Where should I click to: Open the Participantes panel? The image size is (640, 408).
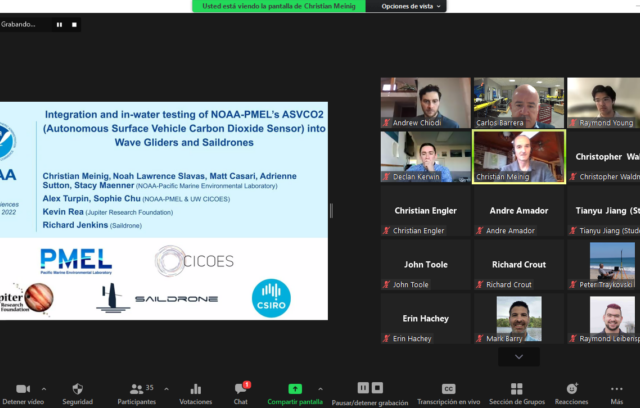coord(137,394)
